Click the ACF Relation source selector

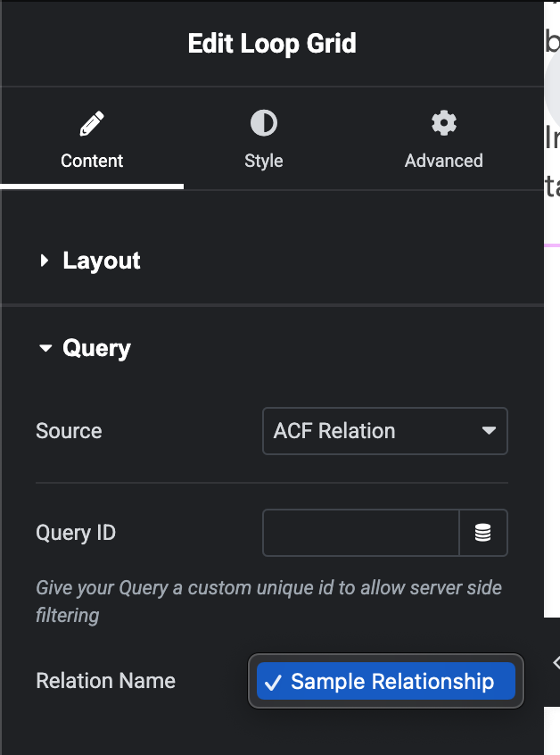(x=384, y=431)
